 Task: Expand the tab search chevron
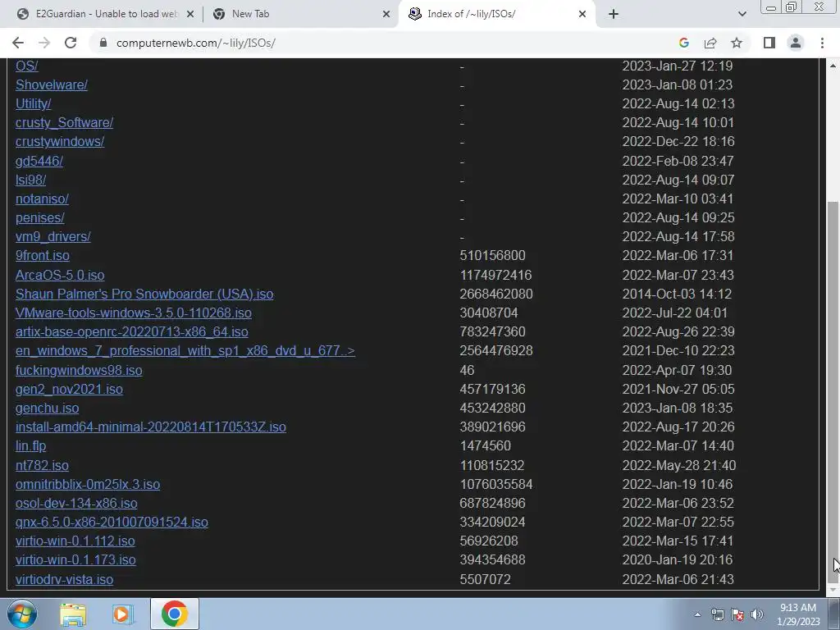742,15
